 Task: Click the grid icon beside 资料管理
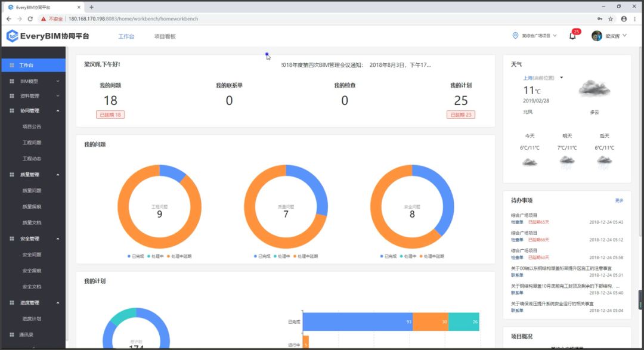click(12, 96)
